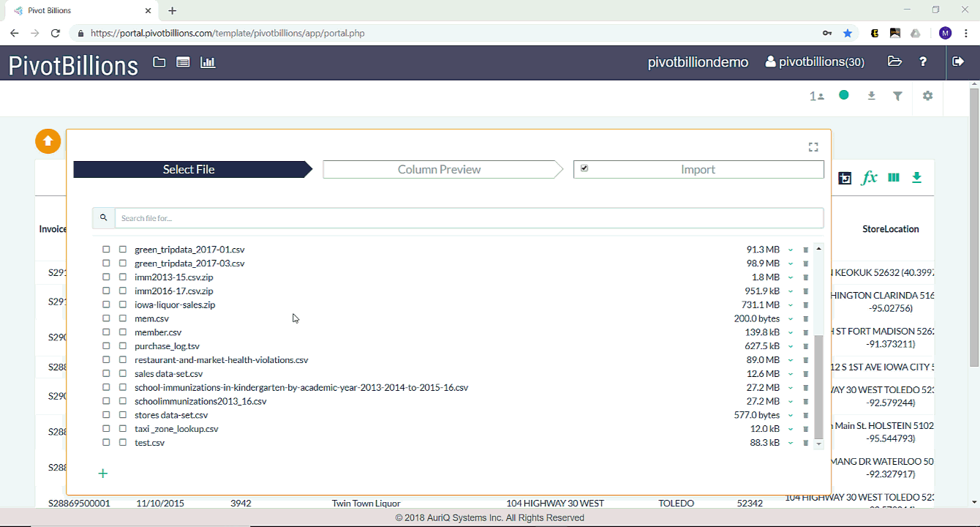
Task: Expand chevron for the 27.2 MB school-immunizations-in-kindergarten file
Action: [x=791, y=388]
